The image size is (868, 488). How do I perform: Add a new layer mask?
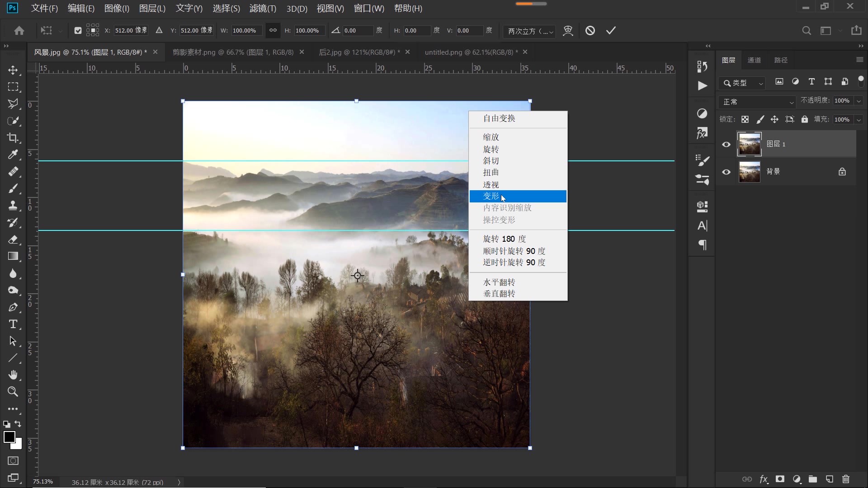coord(780,479)
